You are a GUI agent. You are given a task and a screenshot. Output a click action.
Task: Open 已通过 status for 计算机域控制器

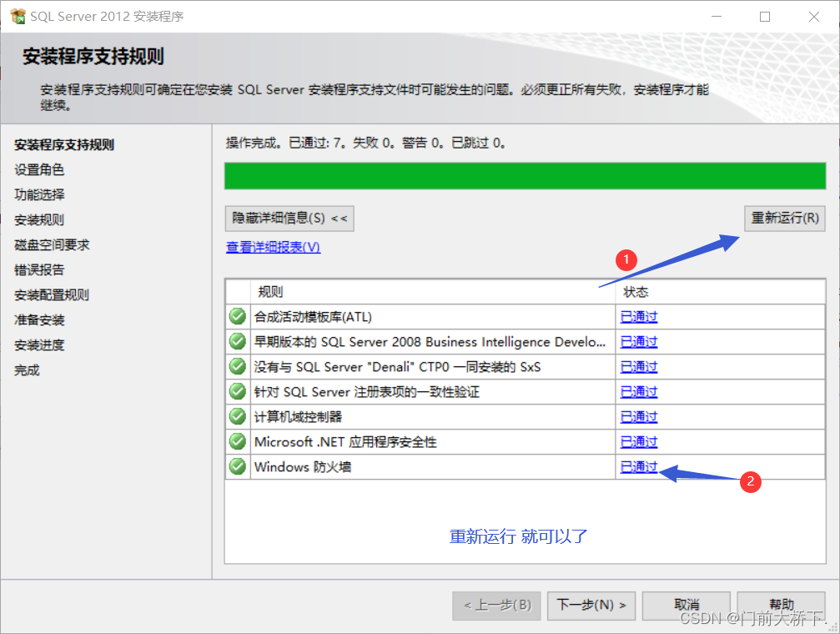(639, 417)
